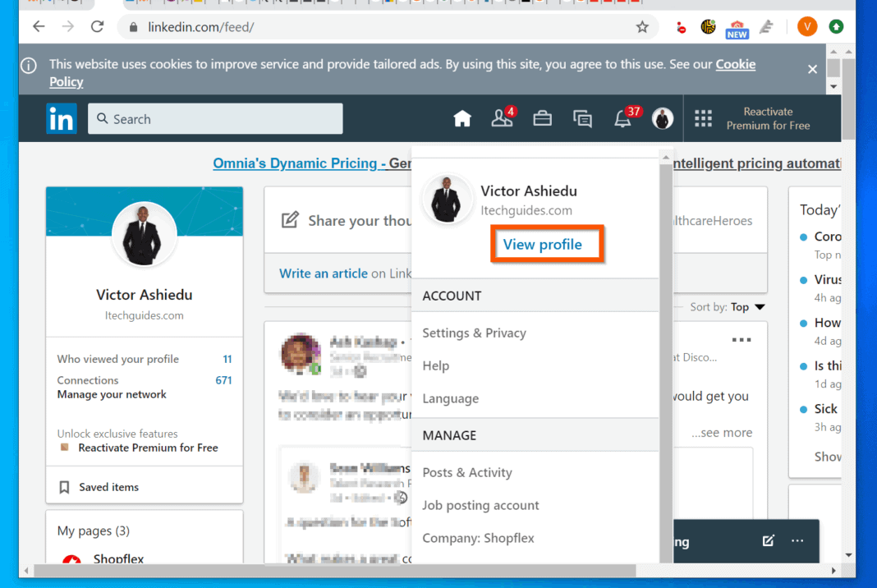Click the compose pencil icon

pyautogui.click(x=290, y=220)
